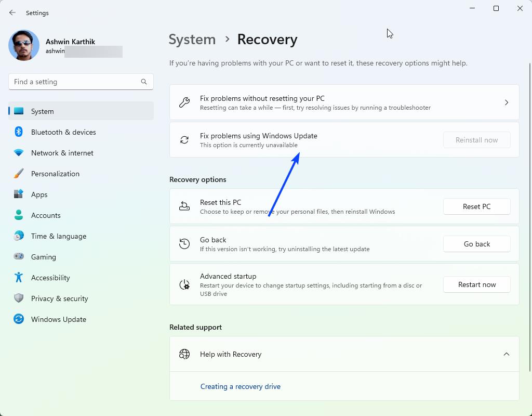Click the back arrow navigation button
Viewport: 532px width, 416px height.
tap(12, 12)
